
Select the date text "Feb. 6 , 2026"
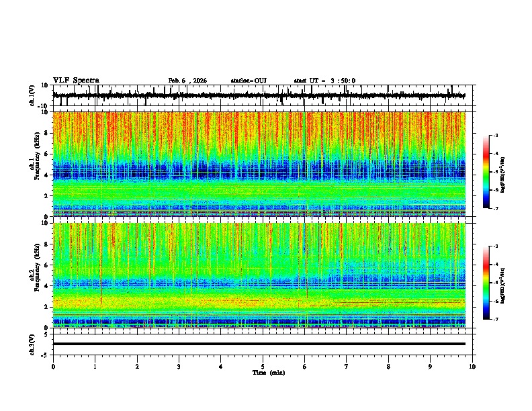click(187, 81)
